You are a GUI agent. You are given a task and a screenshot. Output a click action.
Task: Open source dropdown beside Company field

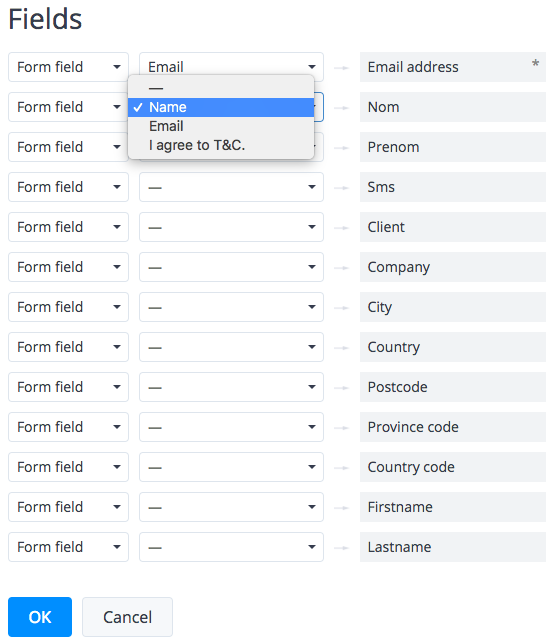point(231,267)
